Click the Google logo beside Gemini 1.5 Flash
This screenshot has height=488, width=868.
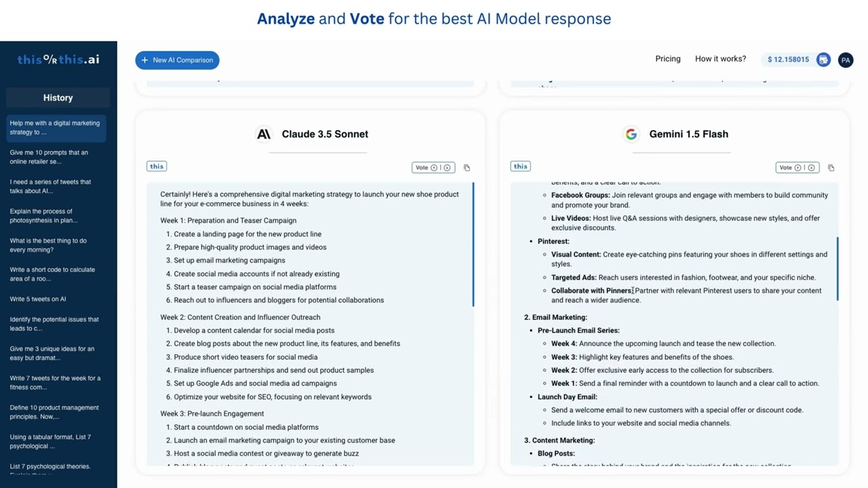coord(631,134)
